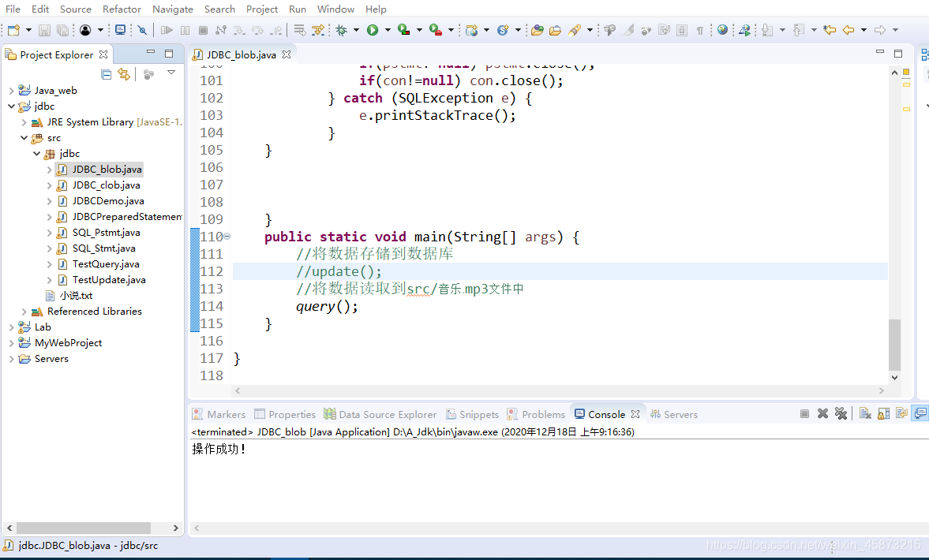929x560 pixels.
Task: Open the New wizard dropdown arrow
Action: [x=28, y=30]
